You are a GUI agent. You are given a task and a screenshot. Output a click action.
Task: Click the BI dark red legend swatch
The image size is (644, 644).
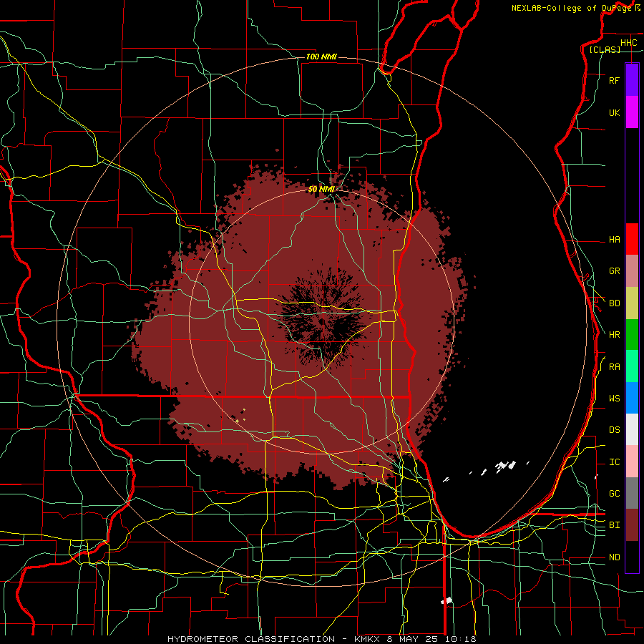point(632,525)
